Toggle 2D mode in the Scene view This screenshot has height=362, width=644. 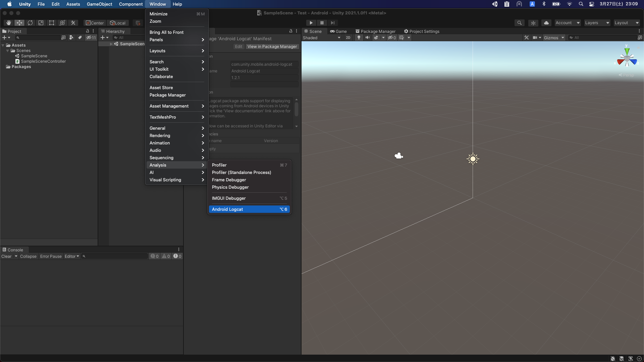(x=348, y=38)
